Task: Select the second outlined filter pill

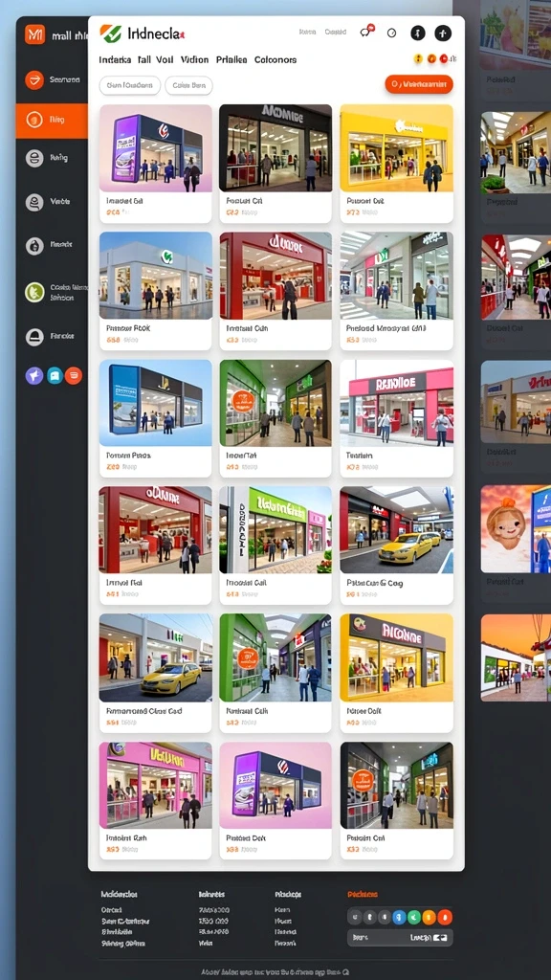Action: (188, 85)
